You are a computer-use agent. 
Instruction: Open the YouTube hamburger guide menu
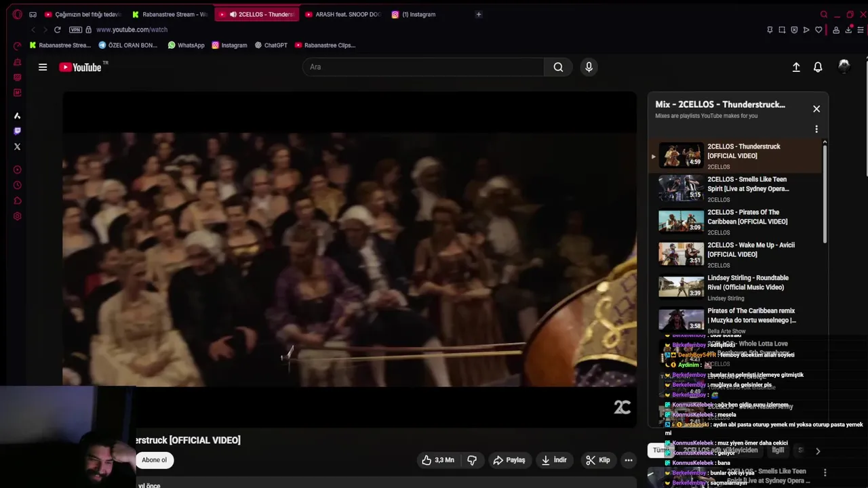click(x=43, y=67)
